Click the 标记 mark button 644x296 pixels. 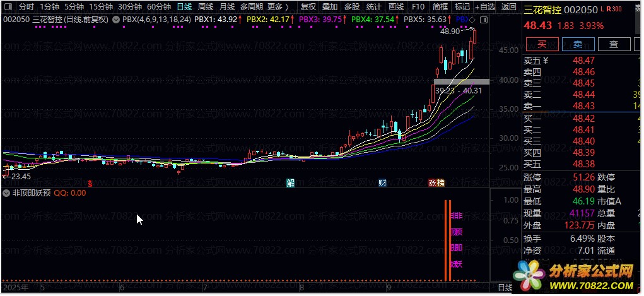tap(462, 6)
